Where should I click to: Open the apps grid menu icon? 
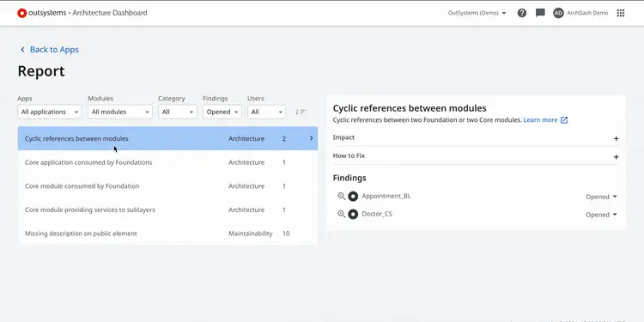(x=621, y=13)
